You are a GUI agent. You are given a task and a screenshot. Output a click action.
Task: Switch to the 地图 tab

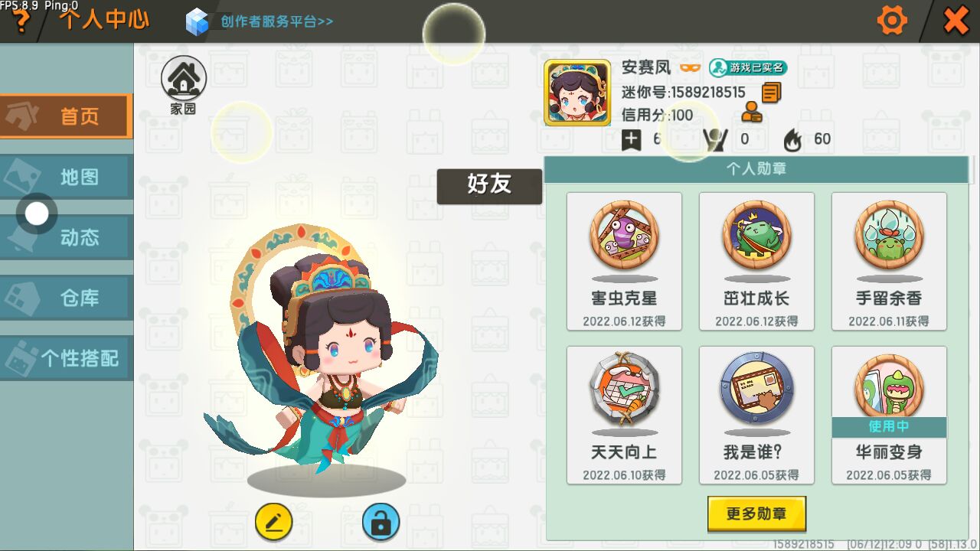tap(67, 177)
